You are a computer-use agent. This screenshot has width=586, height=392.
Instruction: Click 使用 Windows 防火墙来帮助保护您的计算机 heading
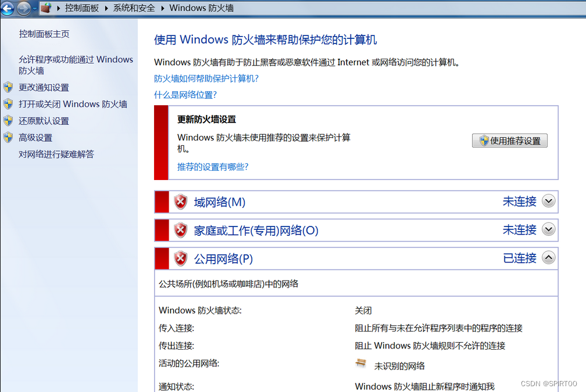pyautogui.click(x=265, y=39)
